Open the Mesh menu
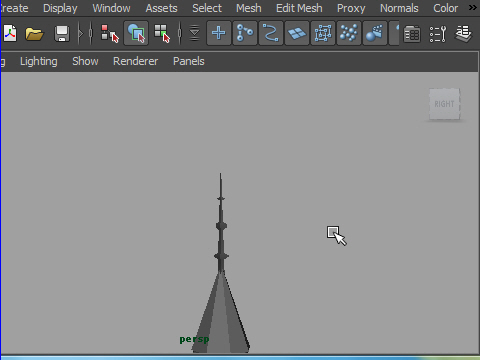This screenshot has width=480, height=360. (249, 8)
